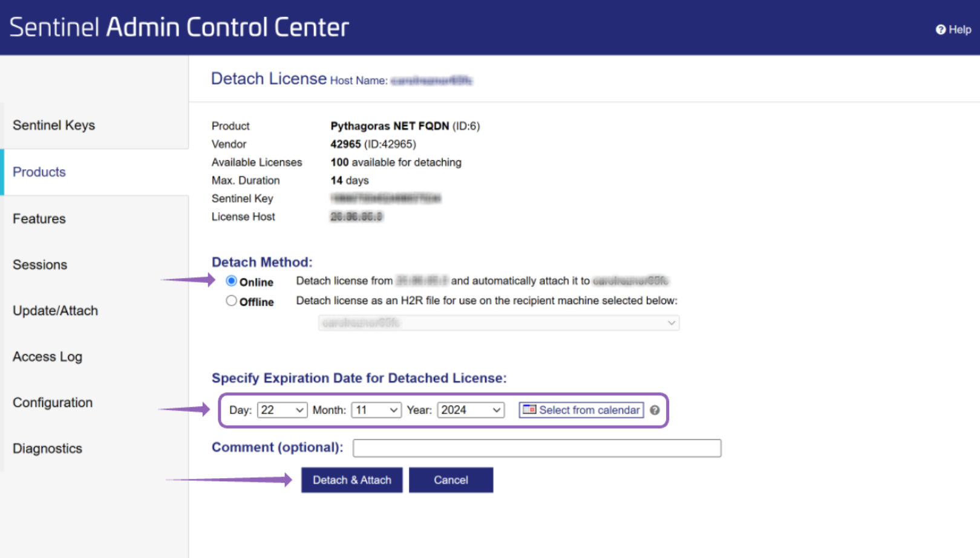
Task: Click the product name Pythagoras NET FQDN
Action: coord(390,126)
